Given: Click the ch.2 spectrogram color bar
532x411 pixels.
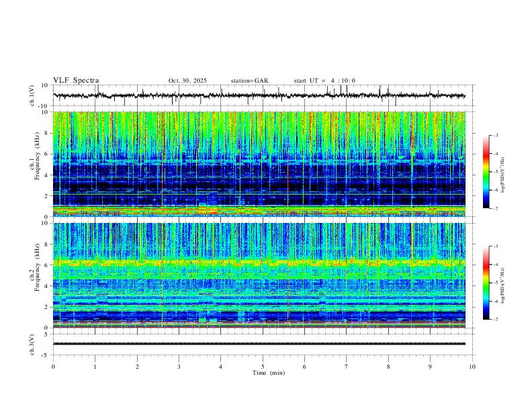Looking at the screenshot, I should click(486, 283).
